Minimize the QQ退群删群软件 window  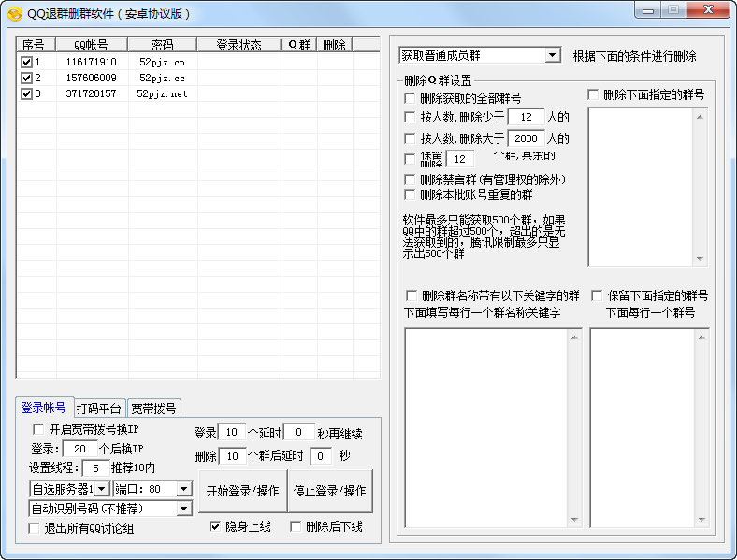click(648, 10)
